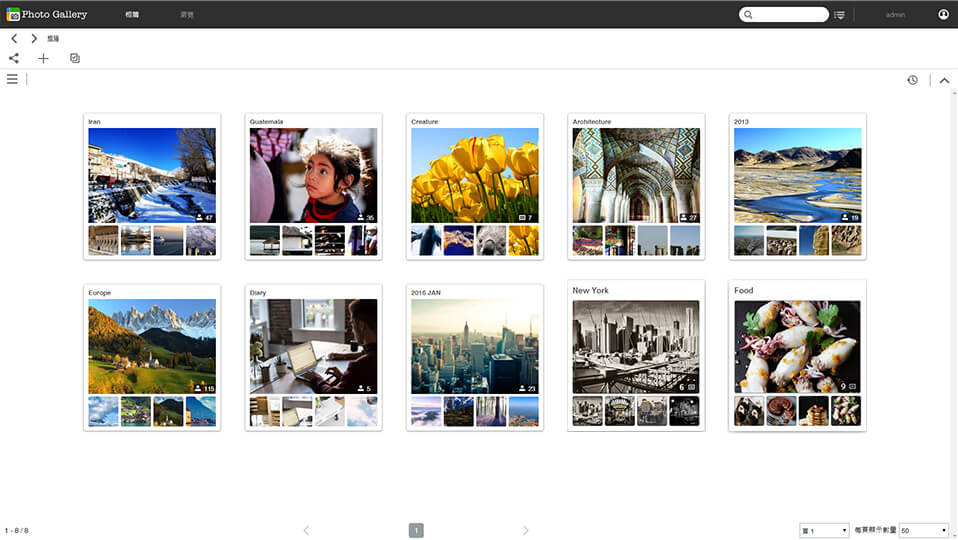Image resolution: width=958 pixels, height=540 pixels.
Task: Go back with the left arrow
Action: tap(14, 38)
